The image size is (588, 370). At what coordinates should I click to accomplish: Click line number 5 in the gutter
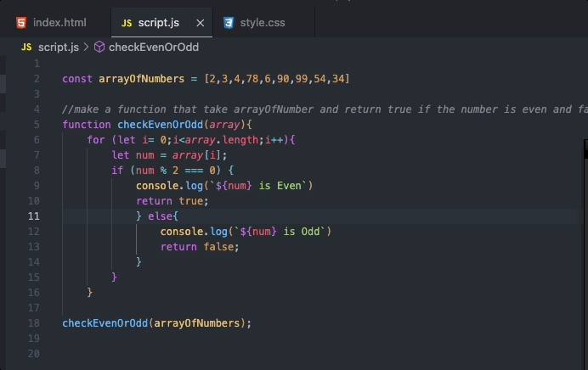[x=37, y=125]
